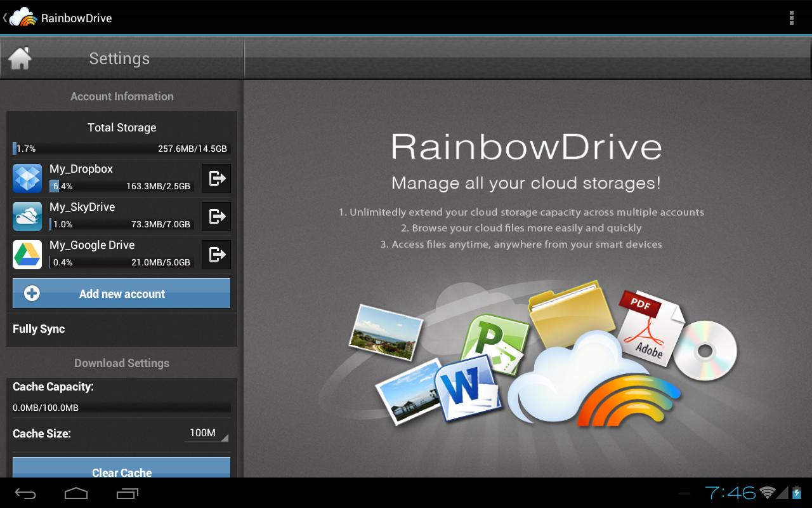Tap plus icon on Add new account
Image resolution: width=812 pixels, height=508 pixels.
(x=32, y=293)
